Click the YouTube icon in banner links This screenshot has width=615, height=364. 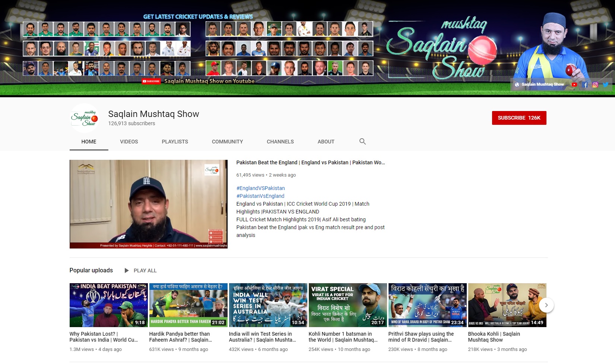[x=574, y=85]
